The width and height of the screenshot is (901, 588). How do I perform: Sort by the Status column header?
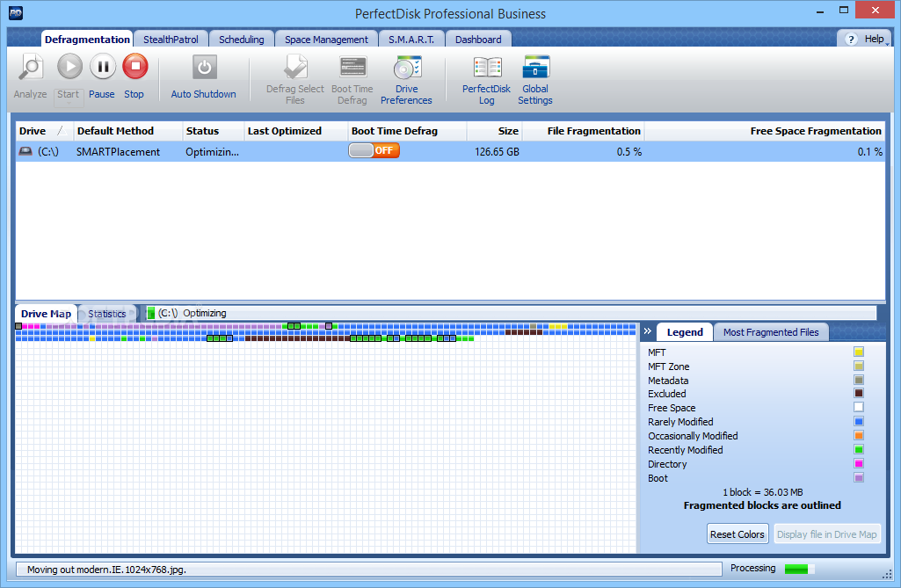[x=214, y=131]
